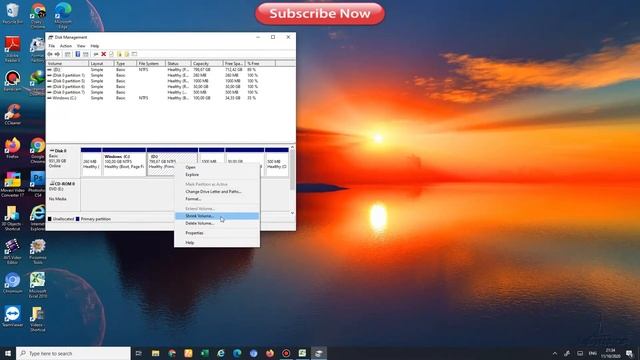640x360 pixels.
Task: Open the Firefox desktop icon
Action: click(12, 148)
